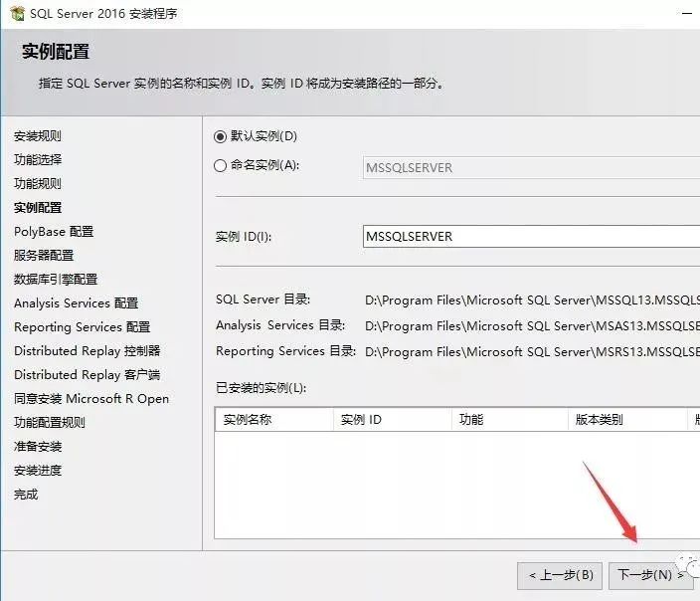Go to PolyBase 配置 step
This screenshot has width=700, height=601.
pyautogui.click(x=54, y=232)
